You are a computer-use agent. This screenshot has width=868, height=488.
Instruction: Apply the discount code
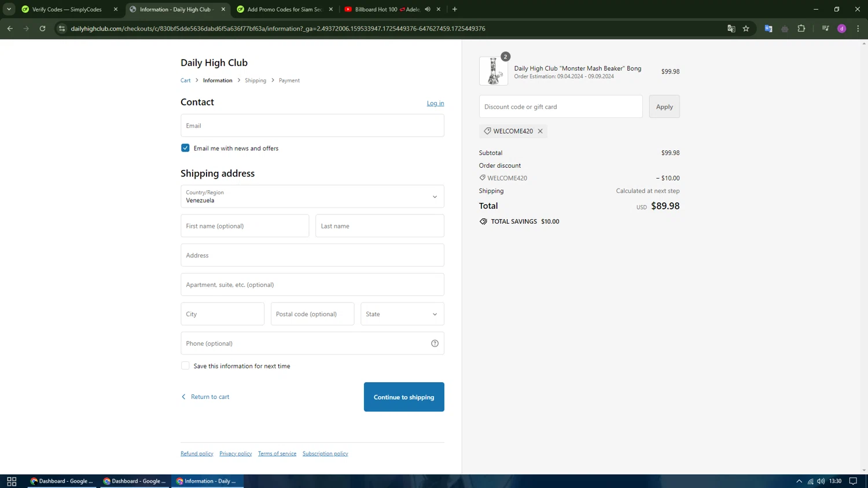click(x=664, y=106)
